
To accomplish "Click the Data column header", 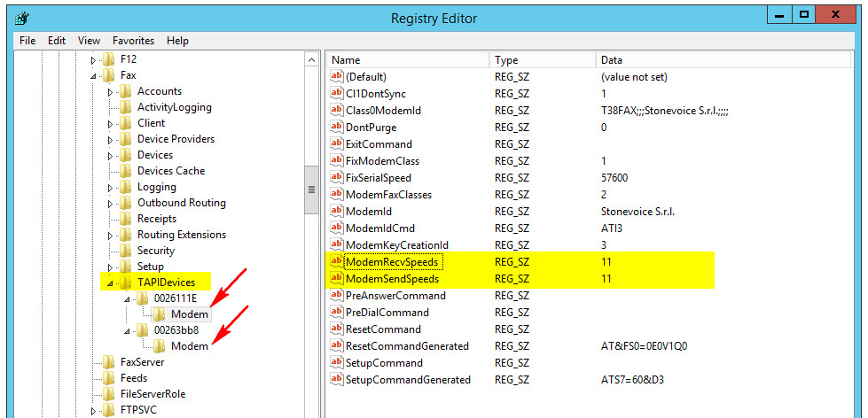I will (x=727, y=59).
